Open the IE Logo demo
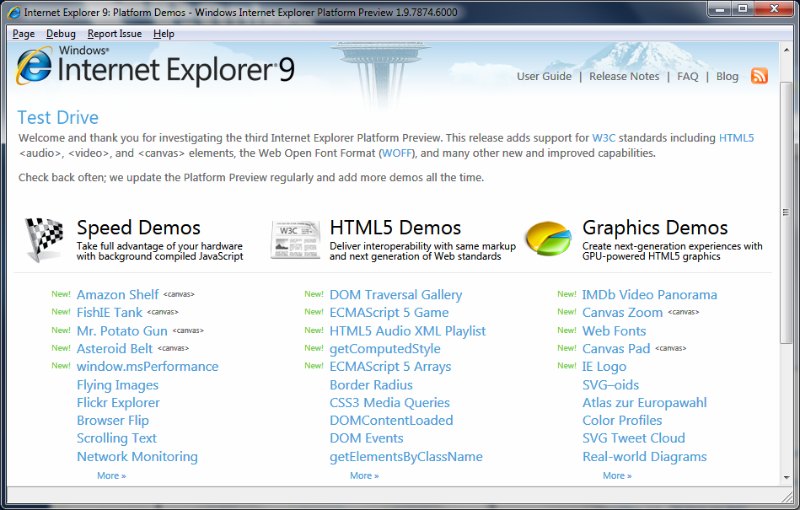 tap(604, 367)
